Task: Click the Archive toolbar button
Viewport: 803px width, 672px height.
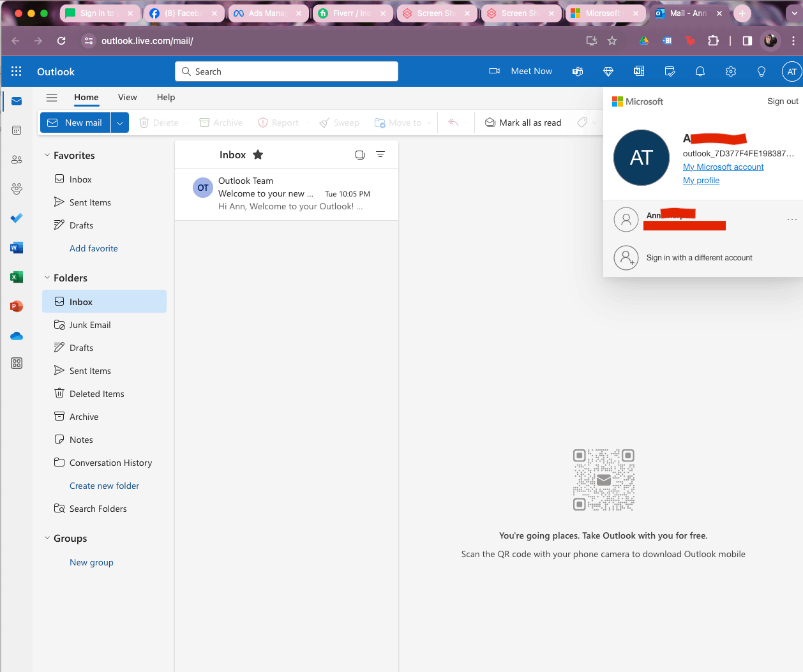Action: point(221,123)
